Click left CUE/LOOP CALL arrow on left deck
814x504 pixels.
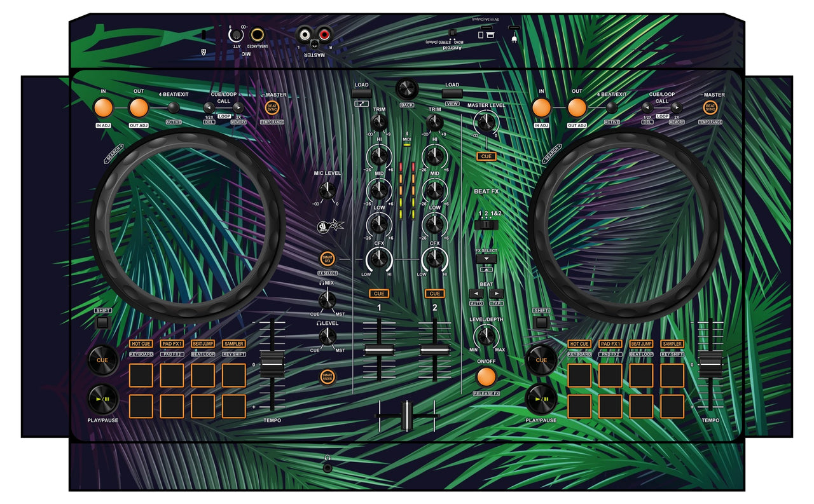[208, 107]
